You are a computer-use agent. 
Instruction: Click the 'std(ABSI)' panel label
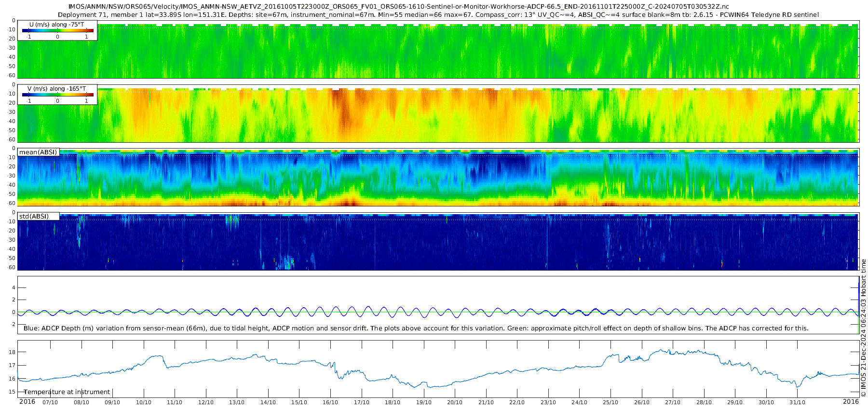point(34,216)
